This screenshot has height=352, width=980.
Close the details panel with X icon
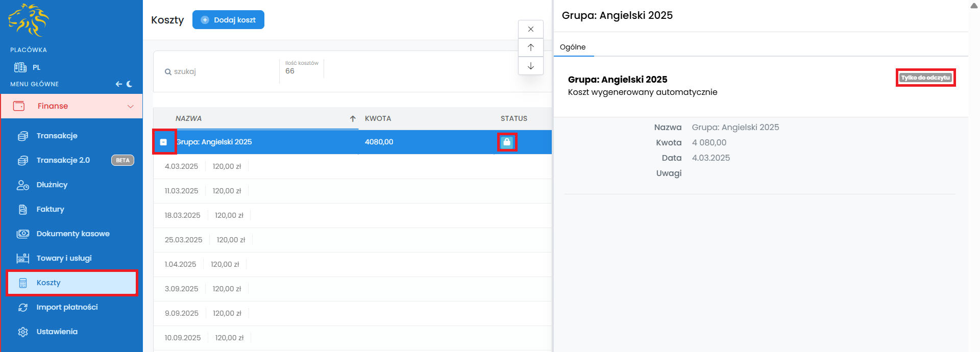[531, 29]
